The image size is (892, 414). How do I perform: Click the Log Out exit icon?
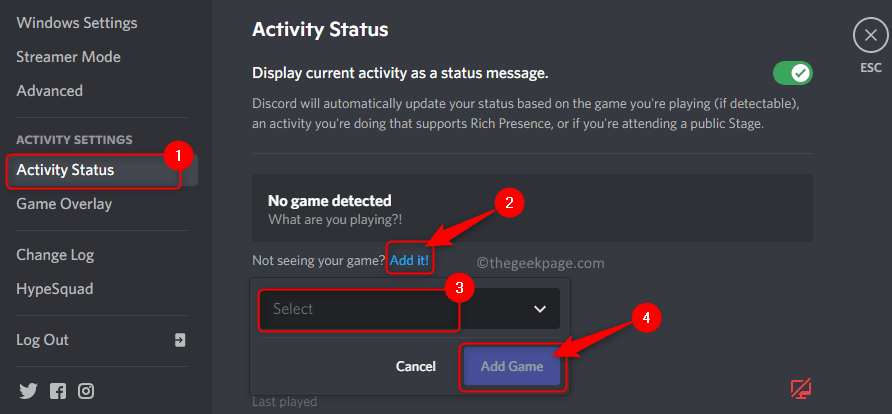coord(180,340)
